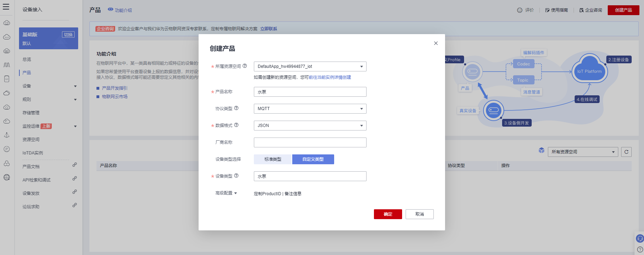The image size is (644, 255).
Task: Click the 产品名称 input field containing 水泵
Action: pos(310,92)
